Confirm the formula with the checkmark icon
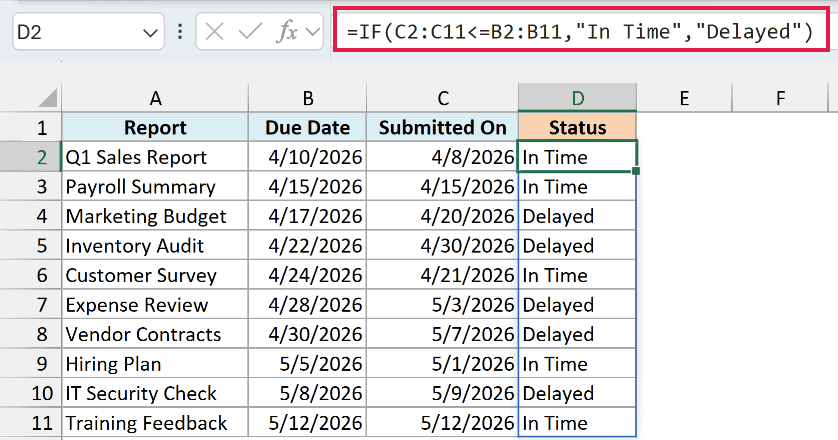This screenshot has height=440, width=838. pos(250,32)
